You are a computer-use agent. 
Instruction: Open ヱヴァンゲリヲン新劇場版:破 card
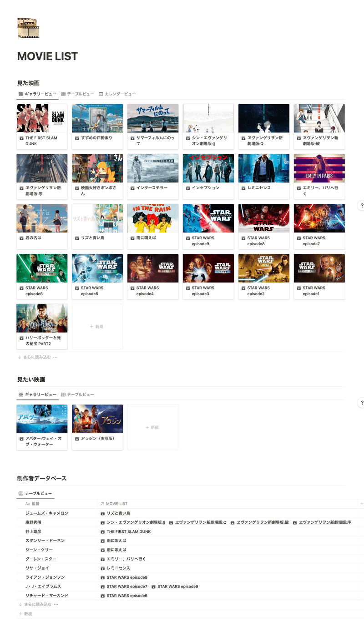click(319, 126)
